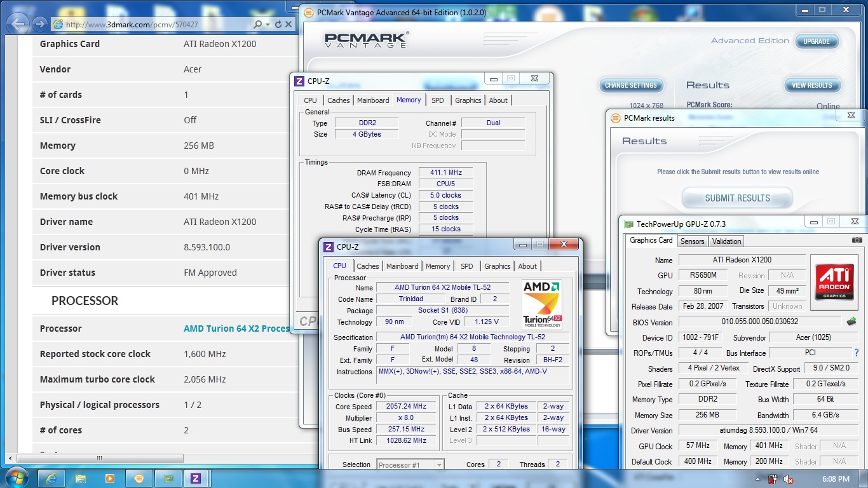This screenshot has height=488, width=868.
Task: Click the search magnifier in address bar
Action: (257, 24)
